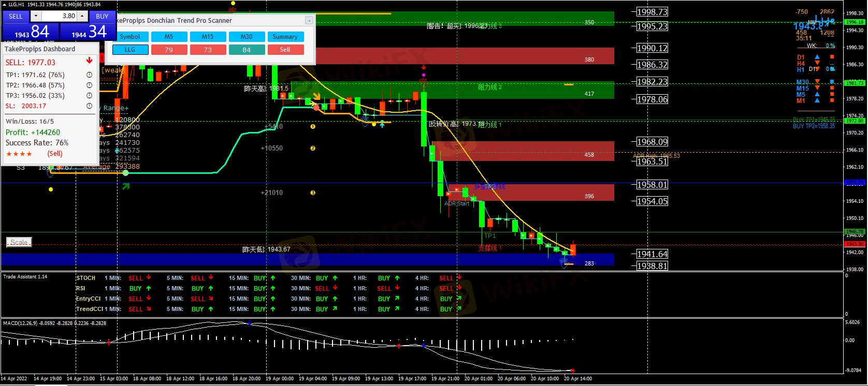Minimize the Donchian Trend Pro Scanner panel

point(309,21)
